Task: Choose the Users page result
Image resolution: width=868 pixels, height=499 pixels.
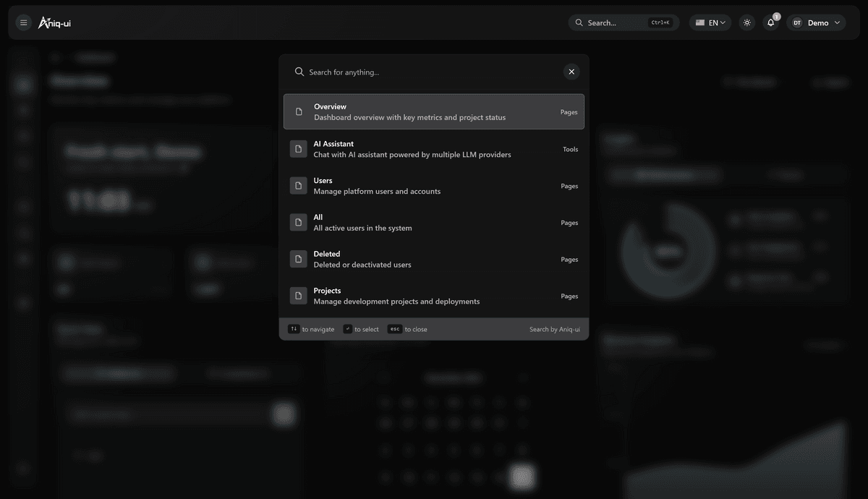Action: pos(434,186)
